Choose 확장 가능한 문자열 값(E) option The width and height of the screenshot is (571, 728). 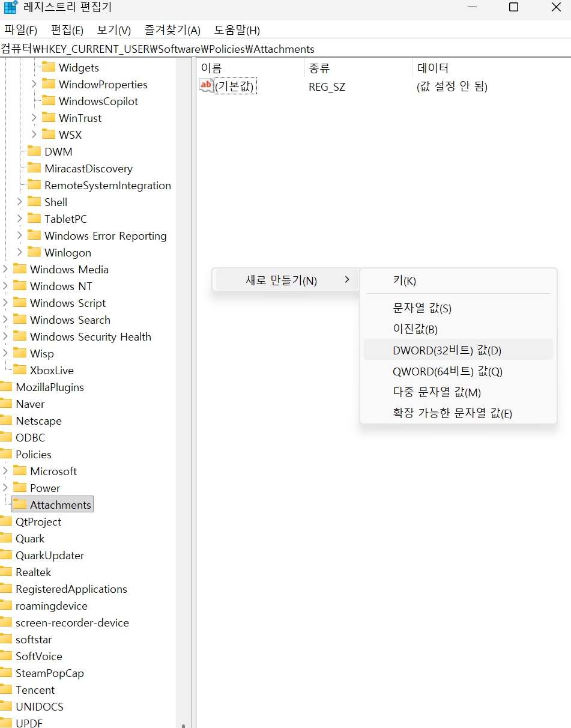tap(458, 413)
